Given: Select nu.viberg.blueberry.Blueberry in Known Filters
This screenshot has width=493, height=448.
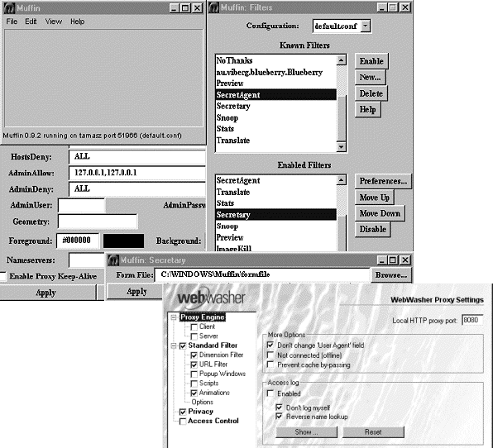Looking at the screenshot, I should tap(276, 72).
